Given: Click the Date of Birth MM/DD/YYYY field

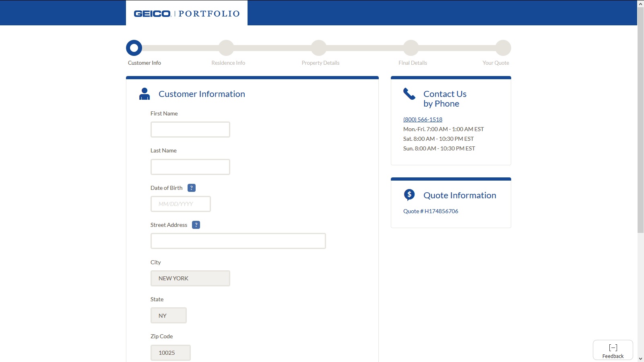Looking at the screenshot, I should coord(181,204).
